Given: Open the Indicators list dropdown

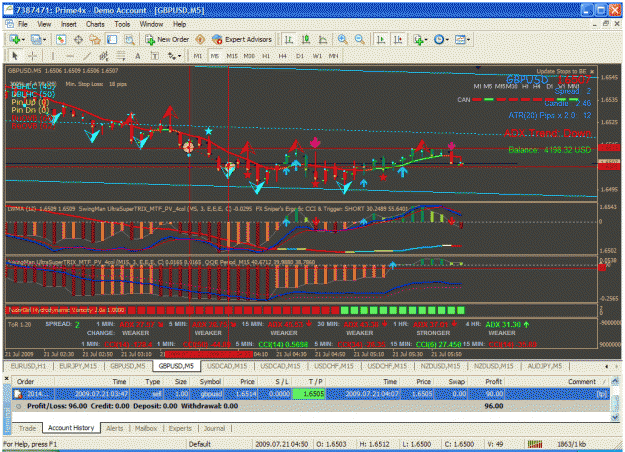Looking at the screenshot, I should [421, 39].
